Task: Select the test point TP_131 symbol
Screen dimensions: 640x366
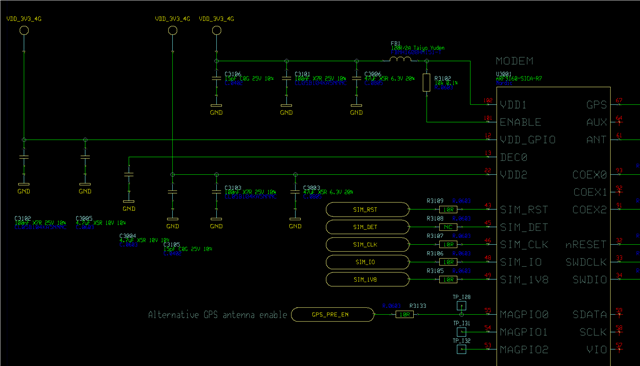Action: click(461, 332)
